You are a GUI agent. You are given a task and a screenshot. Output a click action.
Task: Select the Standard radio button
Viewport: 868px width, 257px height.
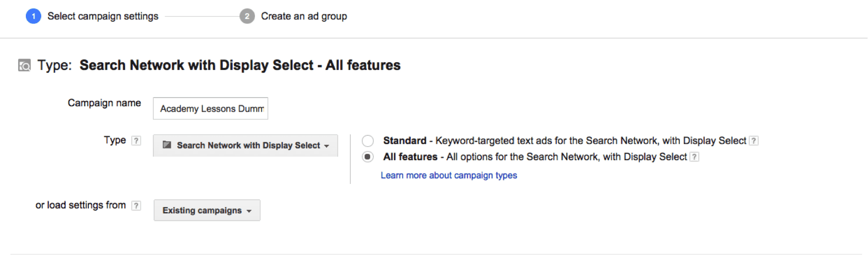[368, 141]
